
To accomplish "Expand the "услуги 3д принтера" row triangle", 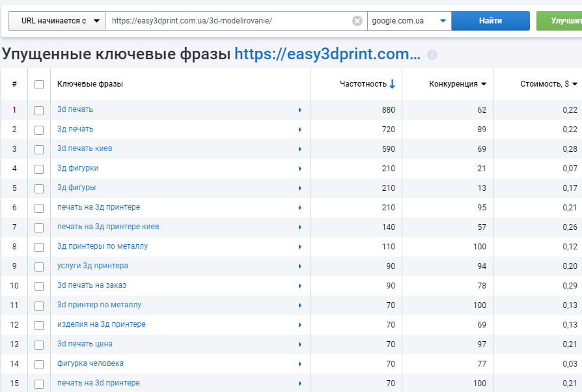I will (300, 266).
